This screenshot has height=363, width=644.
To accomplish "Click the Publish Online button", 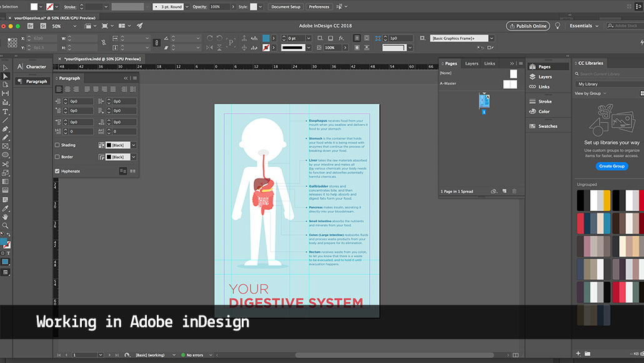I will [528, 26].
